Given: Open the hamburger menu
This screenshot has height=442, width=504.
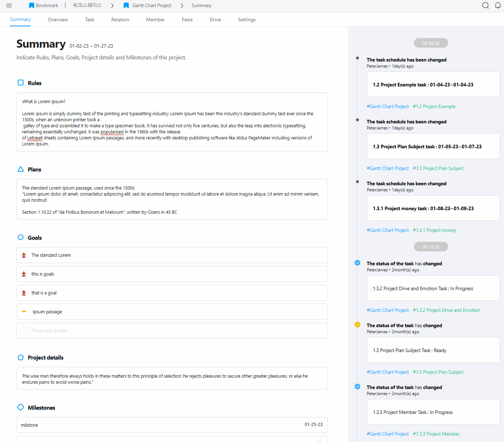Looking at the screenshot, I should 9,5.
